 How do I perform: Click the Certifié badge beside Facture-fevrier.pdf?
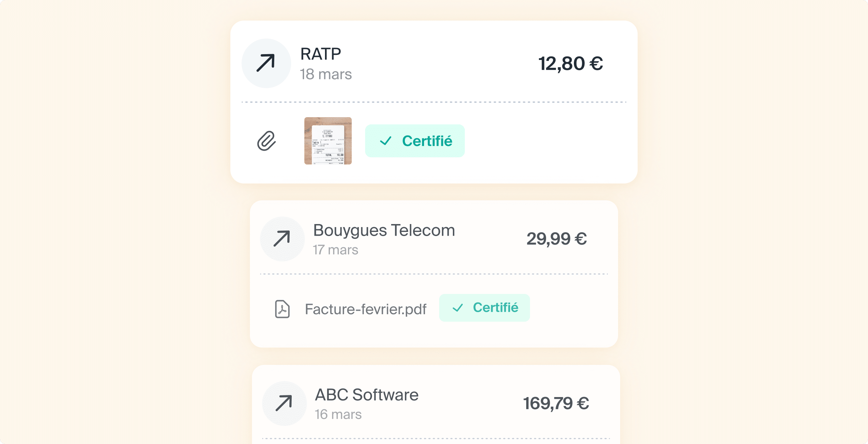(484, 308)
